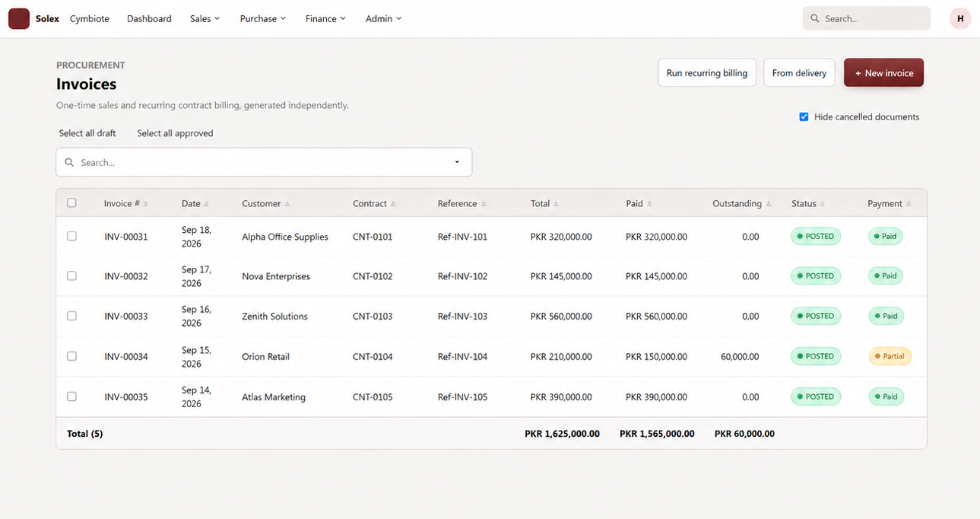Open invoice INV-00031
Viewport: 980px width, 519px height.
click(126, 237)
